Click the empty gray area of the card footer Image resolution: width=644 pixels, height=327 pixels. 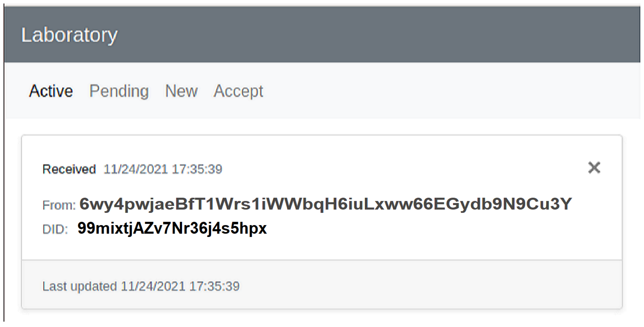point(425,286)
